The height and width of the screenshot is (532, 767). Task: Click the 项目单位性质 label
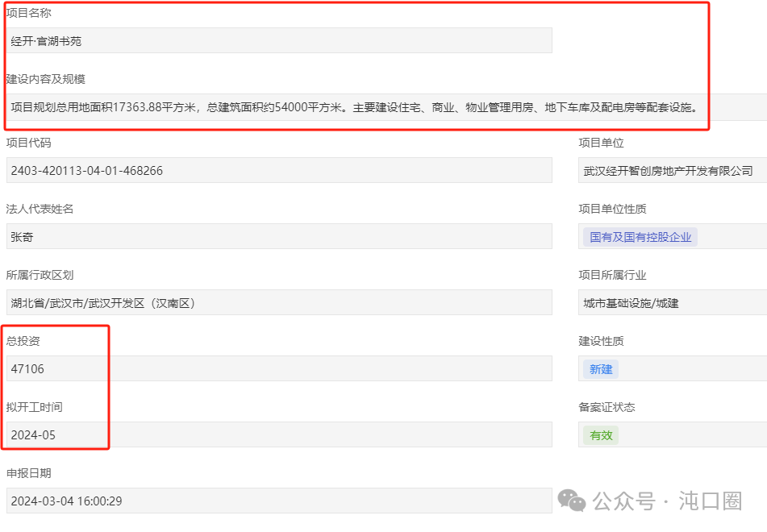(x=612, y=209)
